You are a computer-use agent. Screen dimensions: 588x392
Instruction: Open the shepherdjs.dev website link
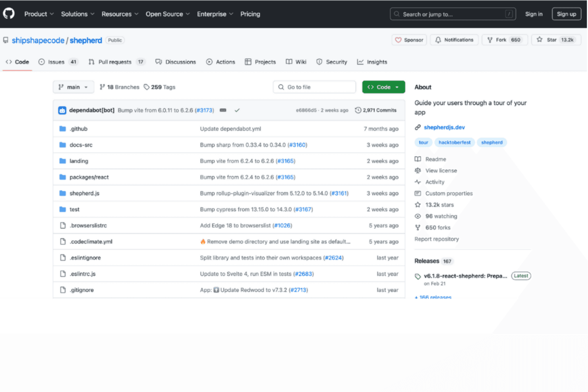pos(444,127)
